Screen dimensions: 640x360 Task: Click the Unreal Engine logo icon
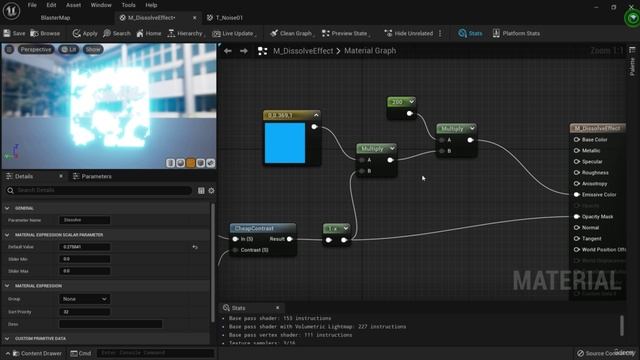11,11
